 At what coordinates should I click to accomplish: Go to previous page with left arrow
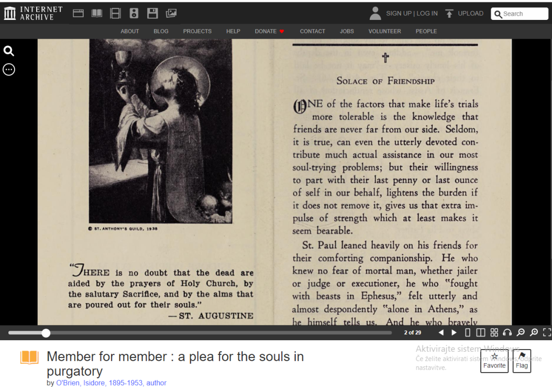coord(441,332)
